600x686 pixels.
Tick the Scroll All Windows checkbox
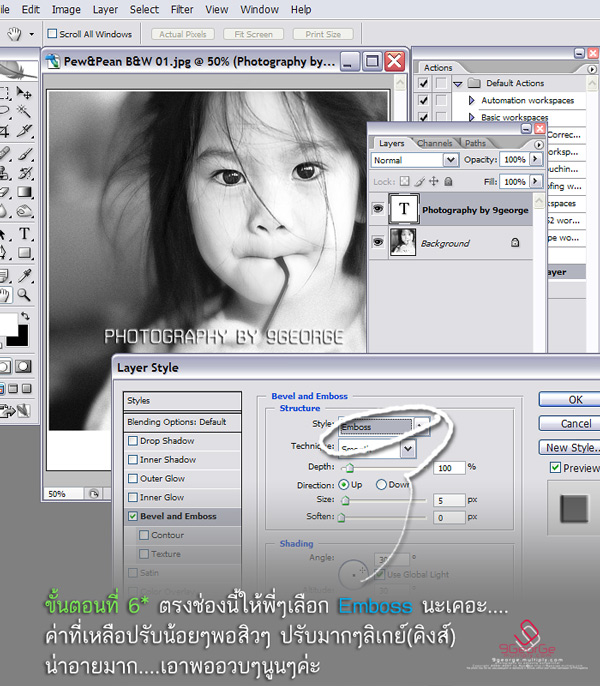pos(52,33)
